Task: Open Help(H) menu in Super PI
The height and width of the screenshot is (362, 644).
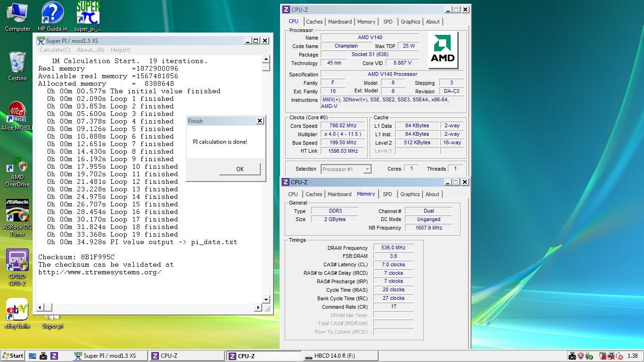Action: point(121,49)
